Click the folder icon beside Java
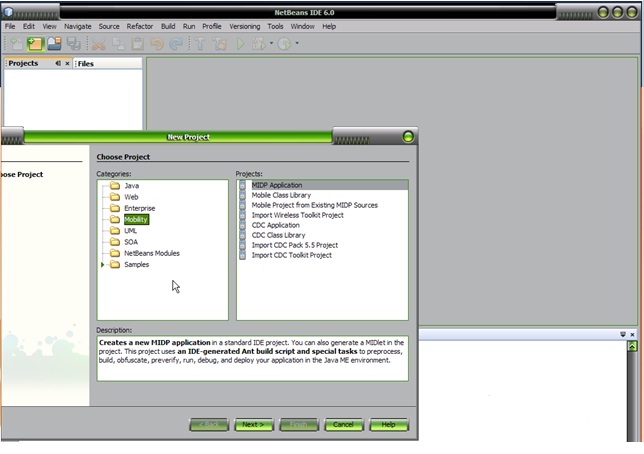644x454 pixels. point(115,186)
